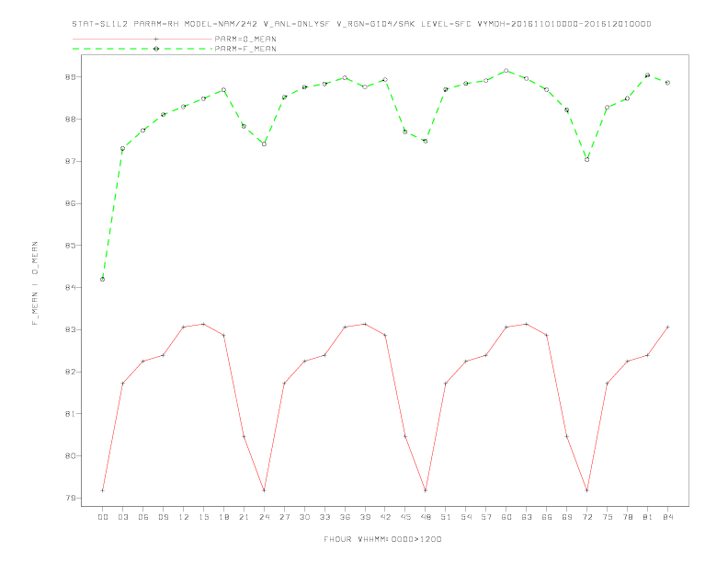Click the red line marker in O_MEAN legend
This screenshot has height=563, width=728.
click(x=156, y=39)
